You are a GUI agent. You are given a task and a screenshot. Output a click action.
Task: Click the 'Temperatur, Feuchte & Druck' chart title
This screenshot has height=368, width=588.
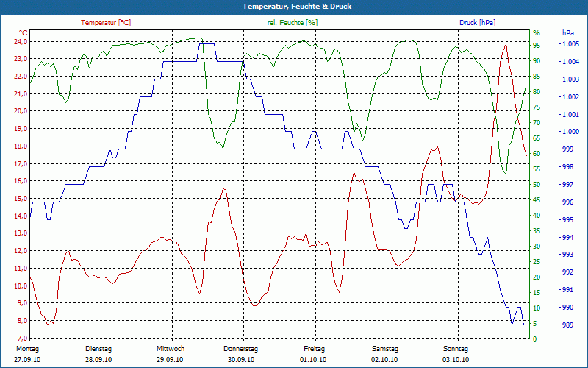tap(297, 7)
